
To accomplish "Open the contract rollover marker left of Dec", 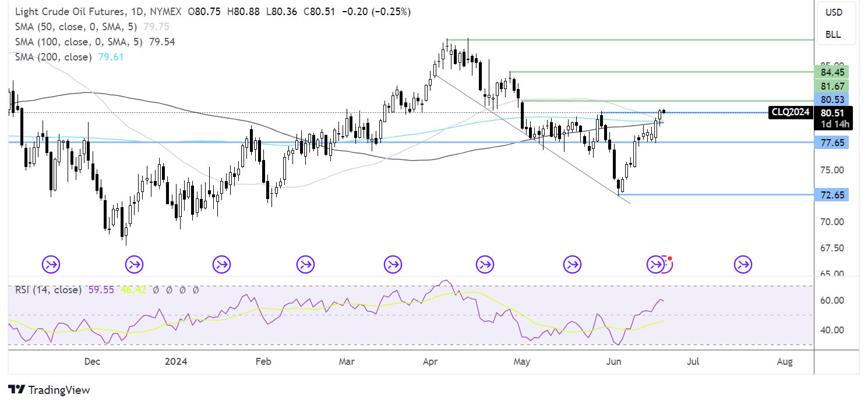I will coord(51,265).
